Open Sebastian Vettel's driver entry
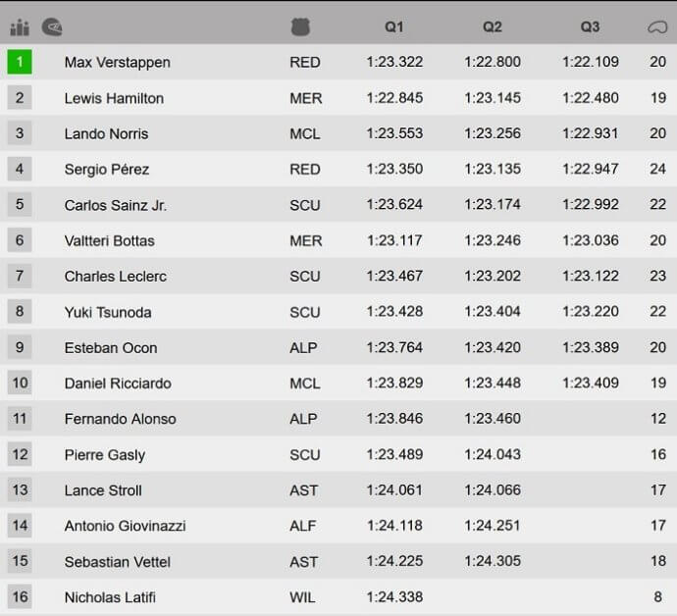Viewport: 677px width, 616px height. pos(118,562)
